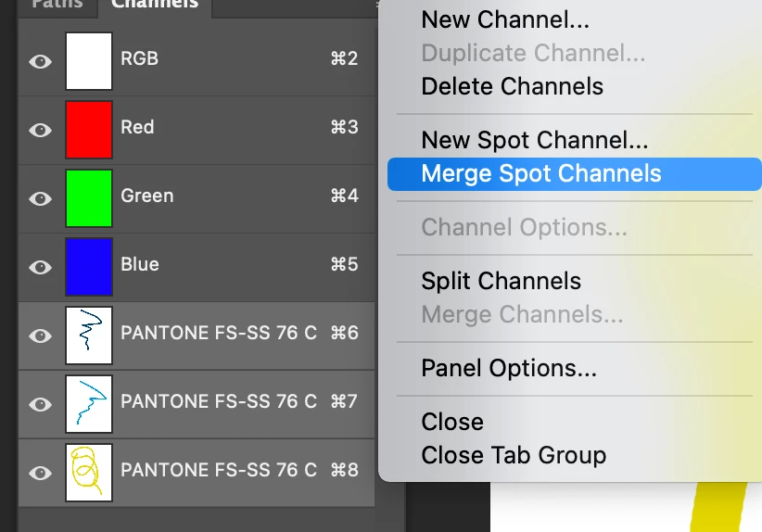Click Close Tab Group menu entry
This screenshot has width=762, height=532.
point(513,455)
